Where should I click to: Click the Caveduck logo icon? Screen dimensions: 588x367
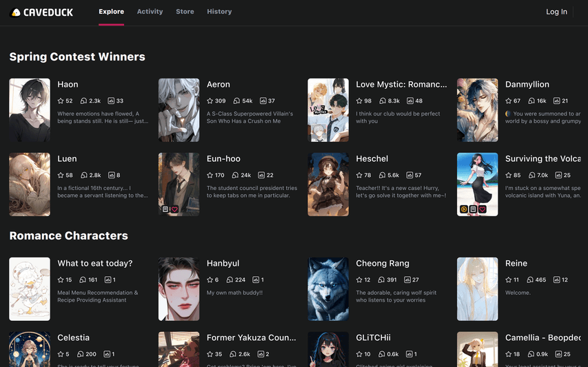tap(16, 12)
